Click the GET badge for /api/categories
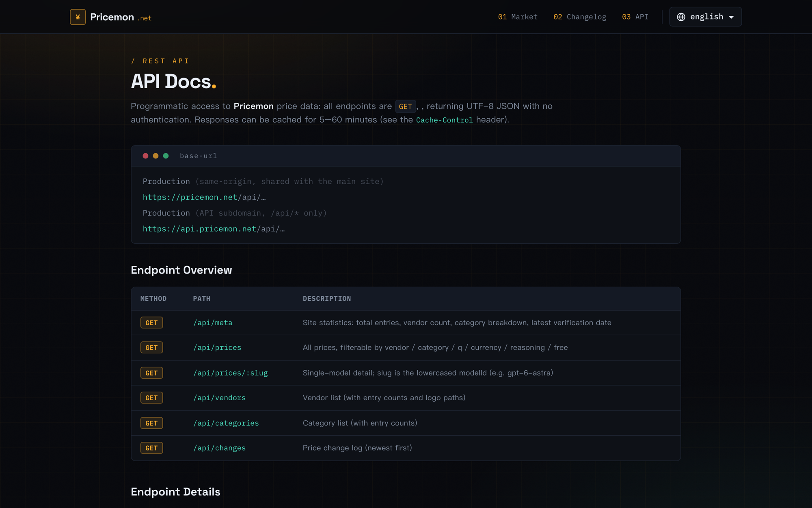 point(151,423)
